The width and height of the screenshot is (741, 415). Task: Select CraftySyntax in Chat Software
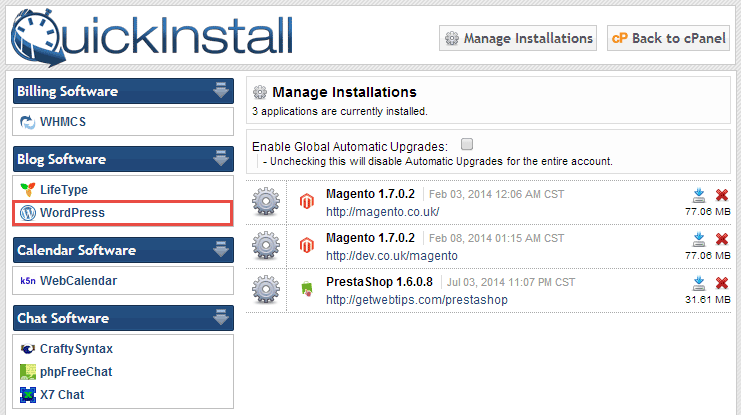[123, 349]
